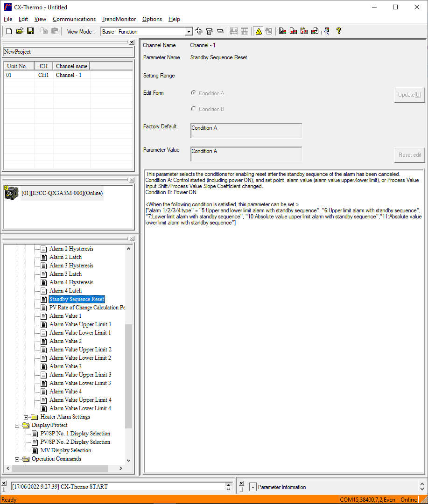Click parameter tree scroll down arrow
The width and height of the screenshot is (428, 504).
coord(128,460)
